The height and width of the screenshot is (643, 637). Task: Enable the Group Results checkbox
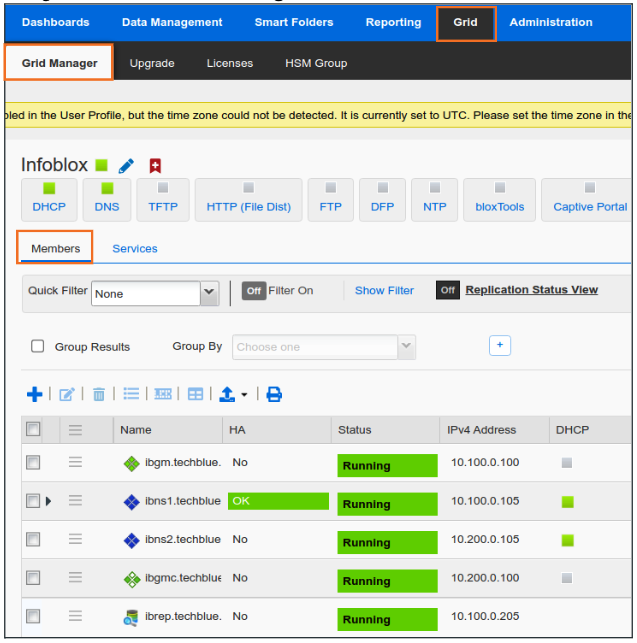(x=38, y=347)
